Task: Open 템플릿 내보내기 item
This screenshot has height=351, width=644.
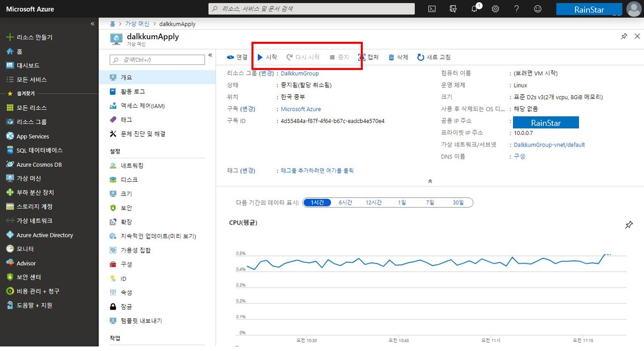Action: [x=157, y=321]
